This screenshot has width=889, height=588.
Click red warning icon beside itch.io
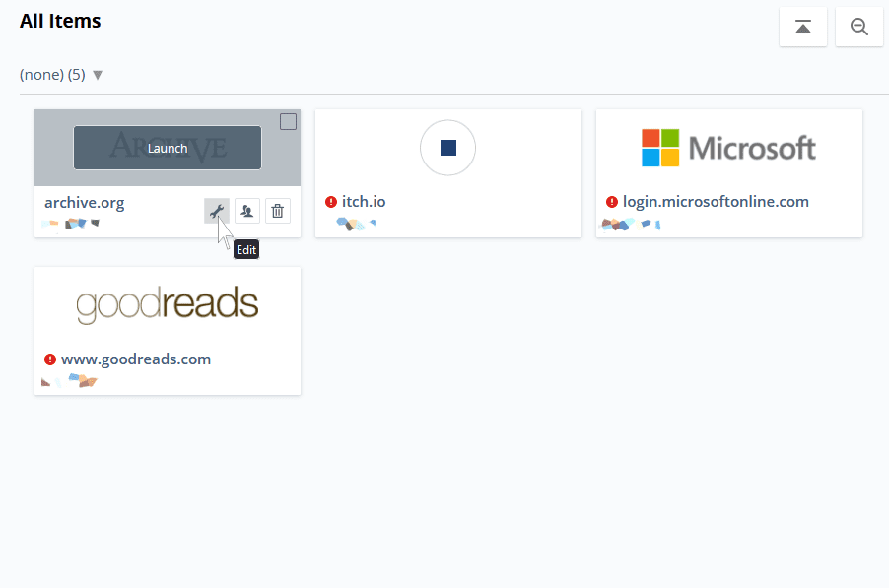pyautogui.click(x=331, y=202)
